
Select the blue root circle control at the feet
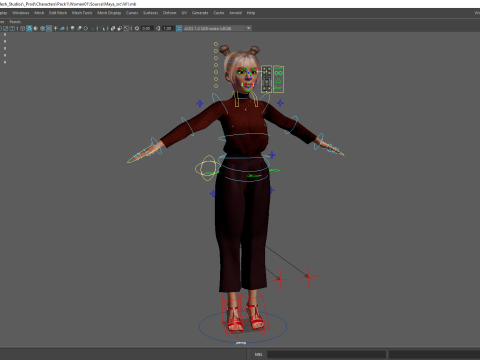(x=243, y=327)
